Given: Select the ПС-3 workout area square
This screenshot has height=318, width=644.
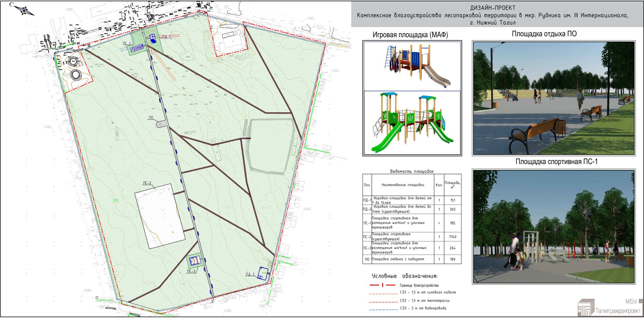Looking at the screenshot, I should click(194, 261).
